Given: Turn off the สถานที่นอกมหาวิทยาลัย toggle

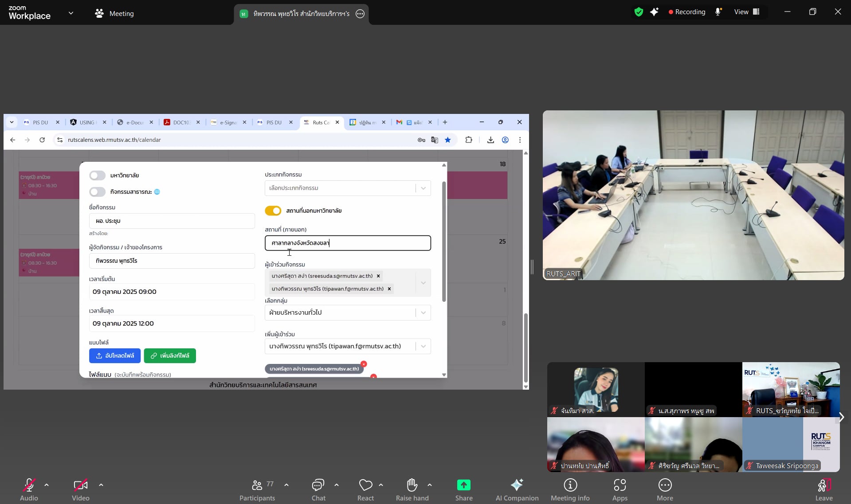Looking at the screenshot, I should point(273,211).
